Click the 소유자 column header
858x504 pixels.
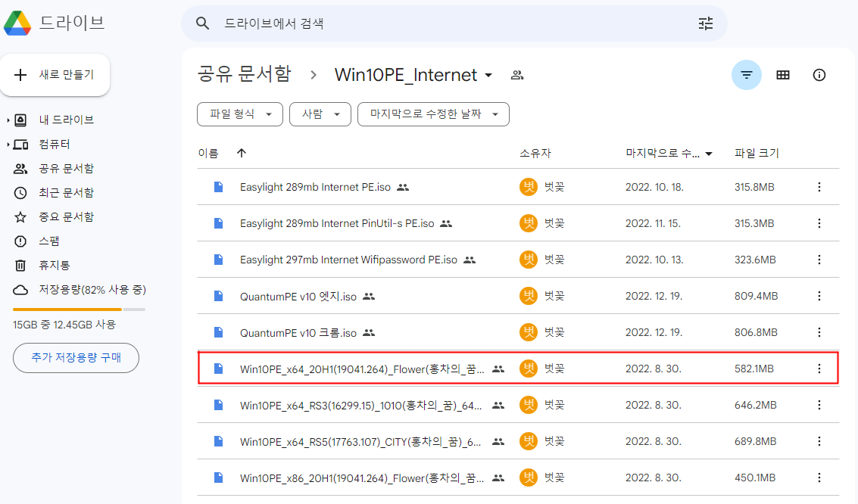point(535,154)
